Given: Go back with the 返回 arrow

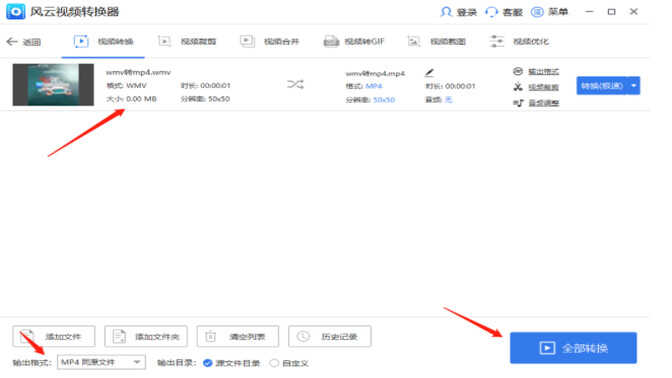Looking at the screenshot, I should point(24,42).
